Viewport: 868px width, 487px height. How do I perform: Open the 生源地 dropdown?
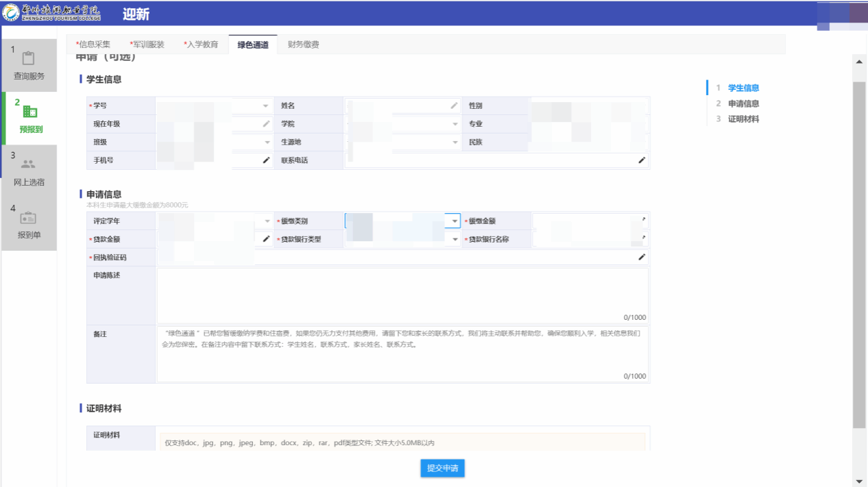coord(455,142)
